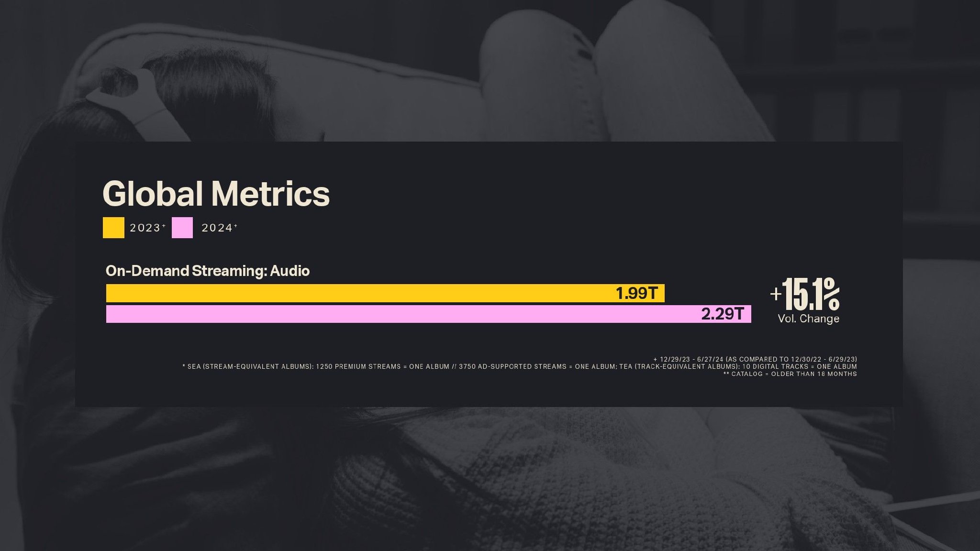Click the Vol. Change caption
Screen dimensions: 980x551
coord(809,319)
